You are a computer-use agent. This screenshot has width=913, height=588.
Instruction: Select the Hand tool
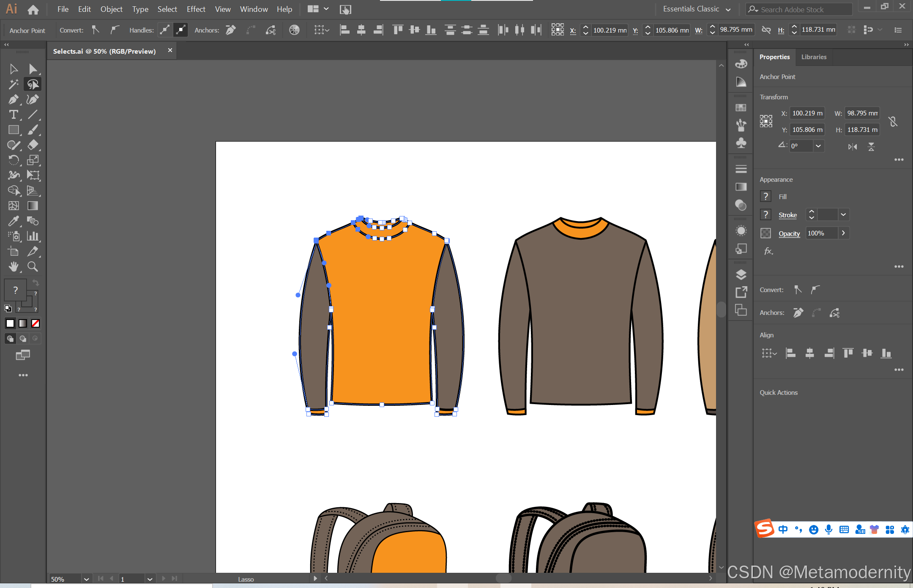tap(13, 267)
